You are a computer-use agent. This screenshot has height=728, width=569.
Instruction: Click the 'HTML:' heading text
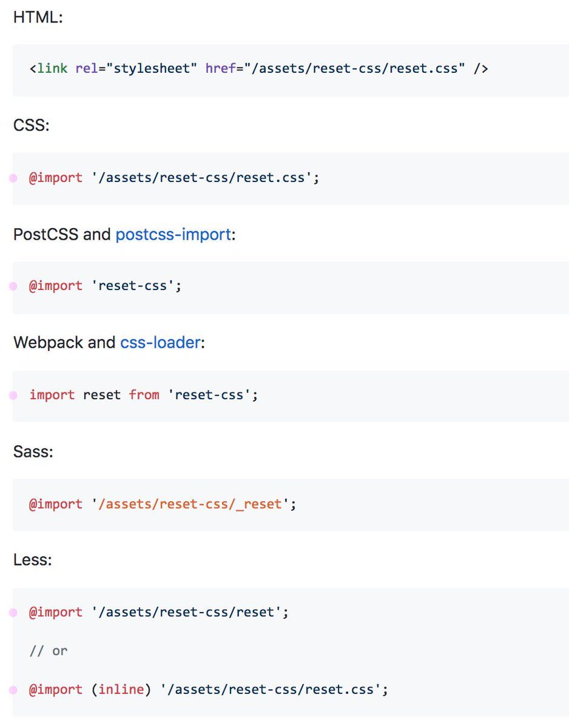coord(38,17)
